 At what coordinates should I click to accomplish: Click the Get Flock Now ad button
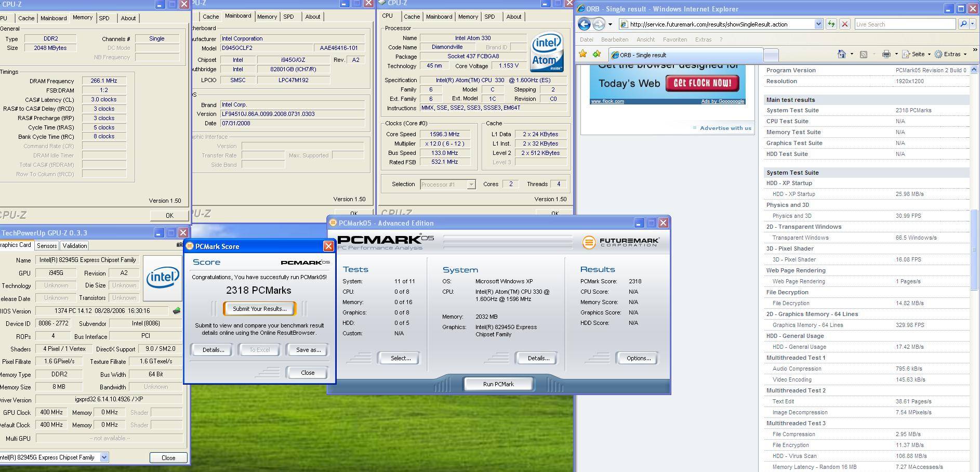702,83
